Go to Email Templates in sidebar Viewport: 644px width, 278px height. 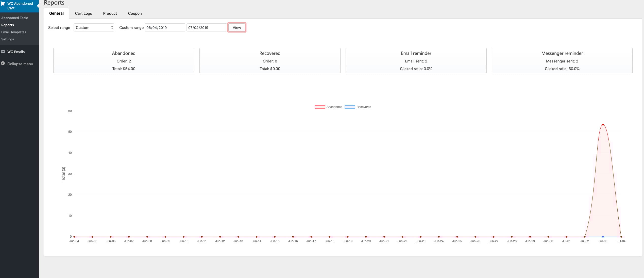14,32
